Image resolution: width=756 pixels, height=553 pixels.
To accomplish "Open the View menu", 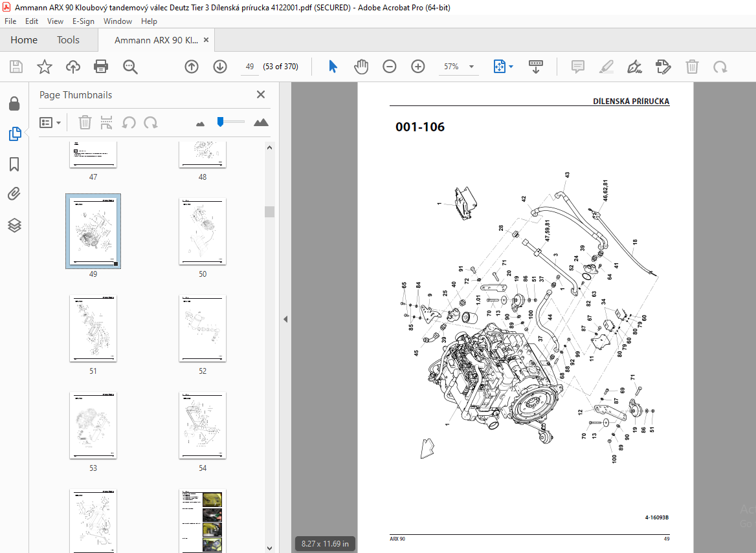I will click(x=55, y=21).
